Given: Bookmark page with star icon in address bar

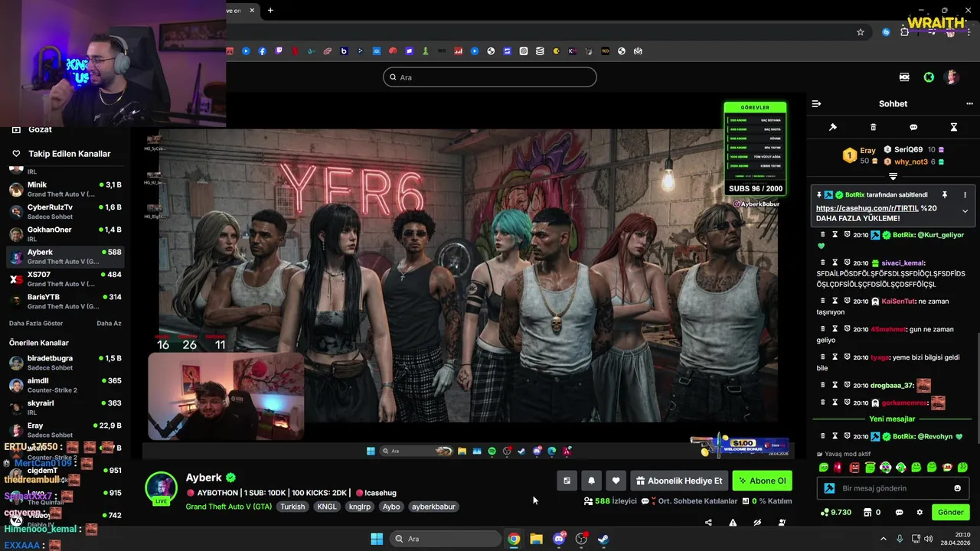Looking at the screenshot, I should click(x=861, y=32).
